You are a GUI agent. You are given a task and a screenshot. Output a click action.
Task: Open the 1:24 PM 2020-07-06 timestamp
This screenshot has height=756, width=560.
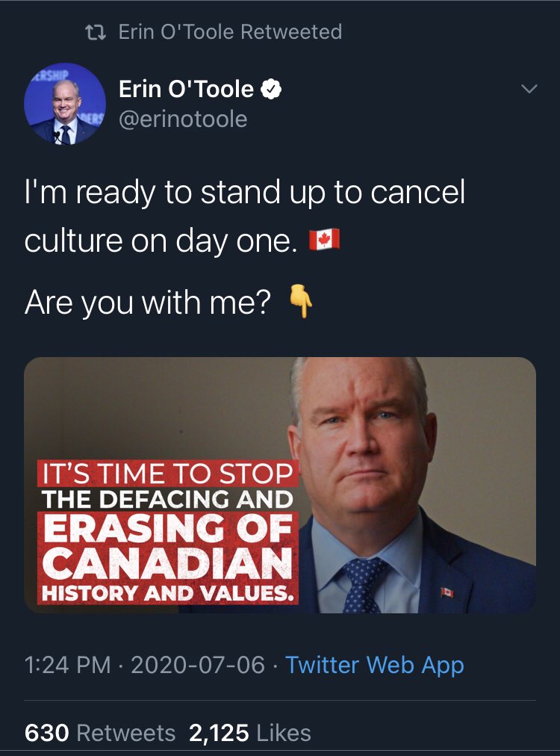pos(145,665)
